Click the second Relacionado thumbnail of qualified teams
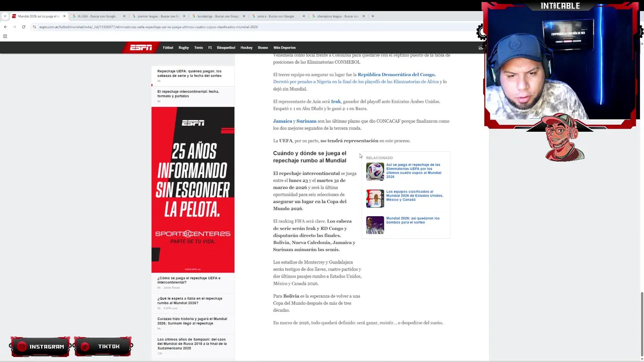Viewport: 644px width, 362px height. tap(375, 199)
